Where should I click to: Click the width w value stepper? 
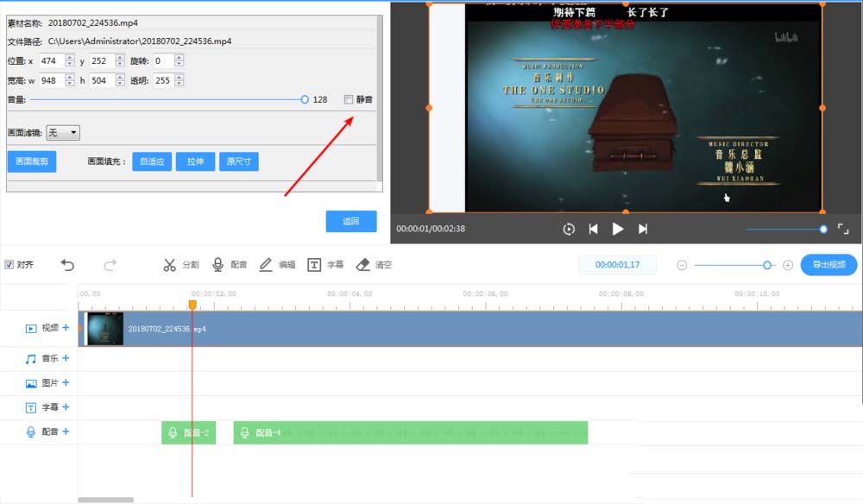pos(69,80)
